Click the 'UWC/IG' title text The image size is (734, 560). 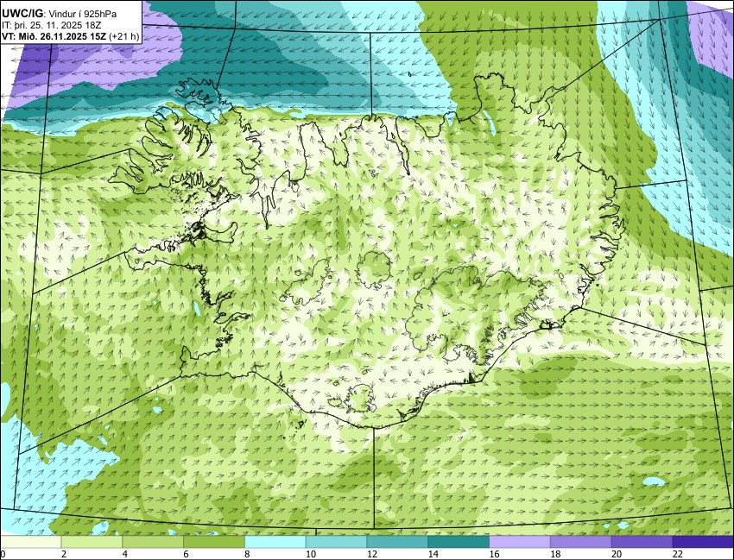click(23, 14)
